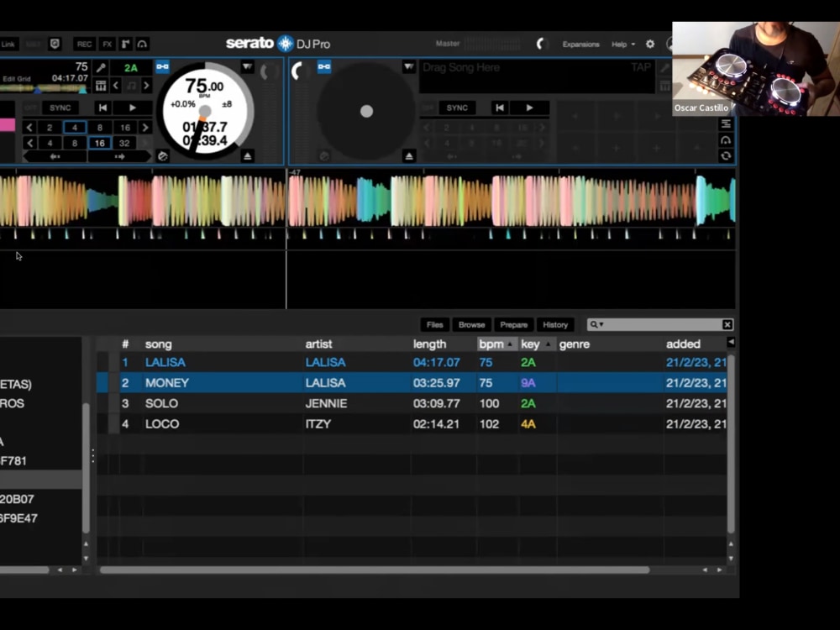
Task: Click the display layout lines icon
Action: click(x=726, y=123)
